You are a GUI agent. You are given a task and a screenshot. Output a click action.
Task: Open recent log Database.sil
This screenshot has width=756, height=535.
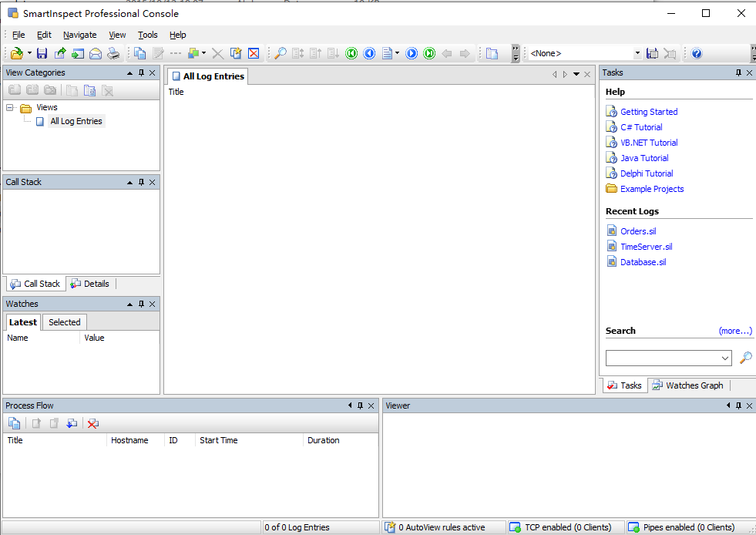643,262
